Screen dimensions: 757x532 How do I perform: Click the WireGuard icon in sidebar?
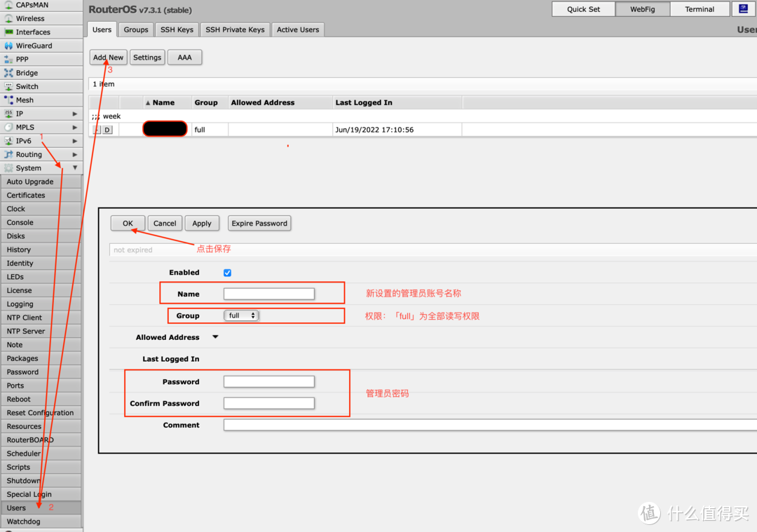(8, 46)
